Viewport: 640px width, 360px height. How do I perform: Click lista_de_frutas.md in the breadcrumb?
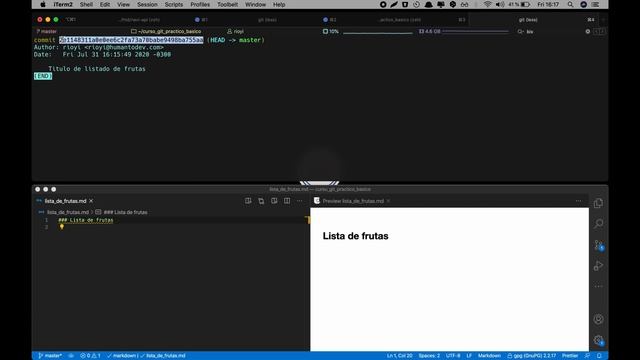(x=68, y=212)
